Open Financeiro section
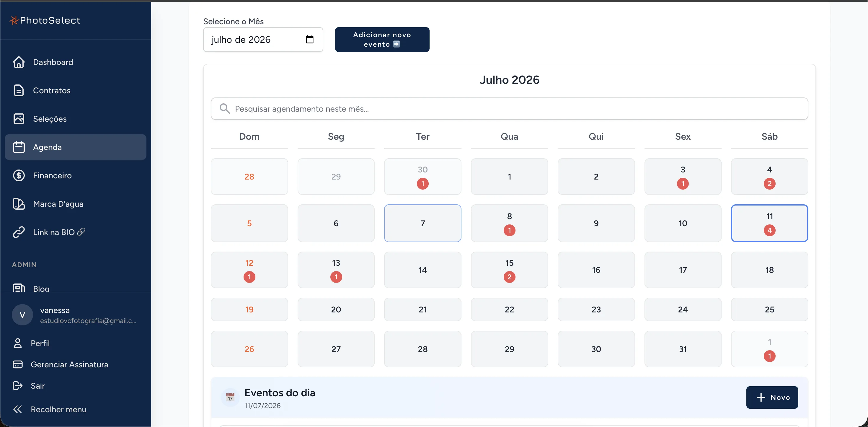Screen dimensions: 868x427 tap(76, 175)
